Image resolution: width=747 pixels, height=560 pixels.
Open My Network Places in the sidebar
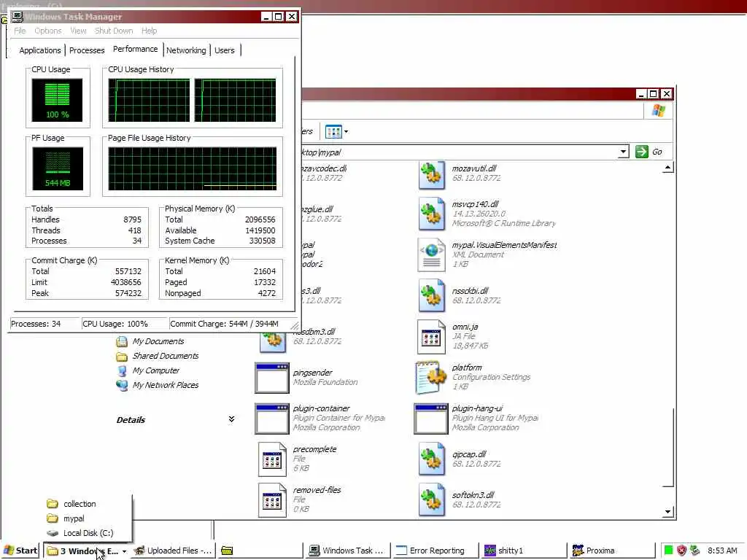tap(158, 385)
